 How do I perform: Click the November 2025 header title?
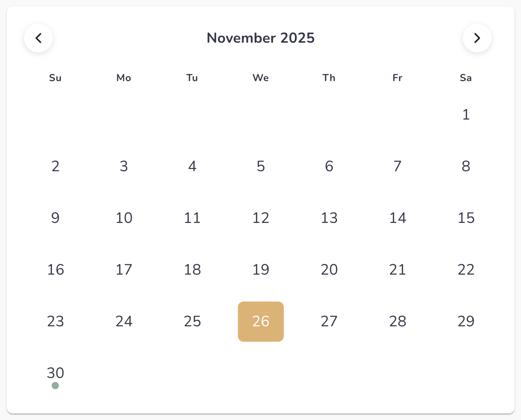tap(260, 38)
